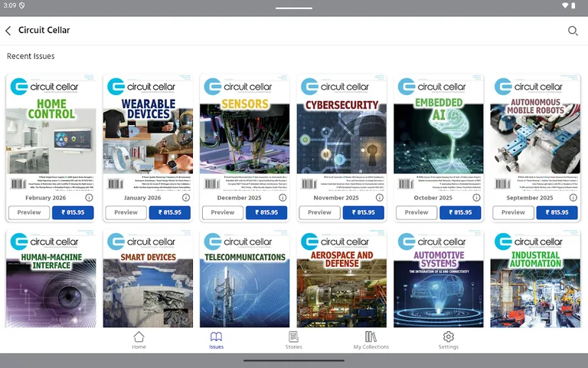
Task: Buy the January 2026 issue for ₹815.95
Action: [169, 212]
